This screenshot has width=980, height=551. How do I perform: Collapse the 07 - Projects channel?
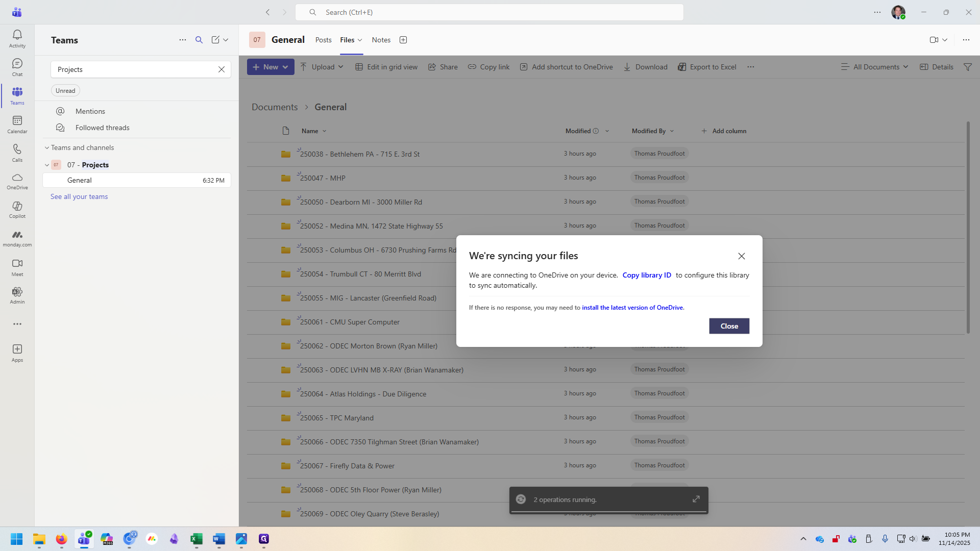click(46, 165)
